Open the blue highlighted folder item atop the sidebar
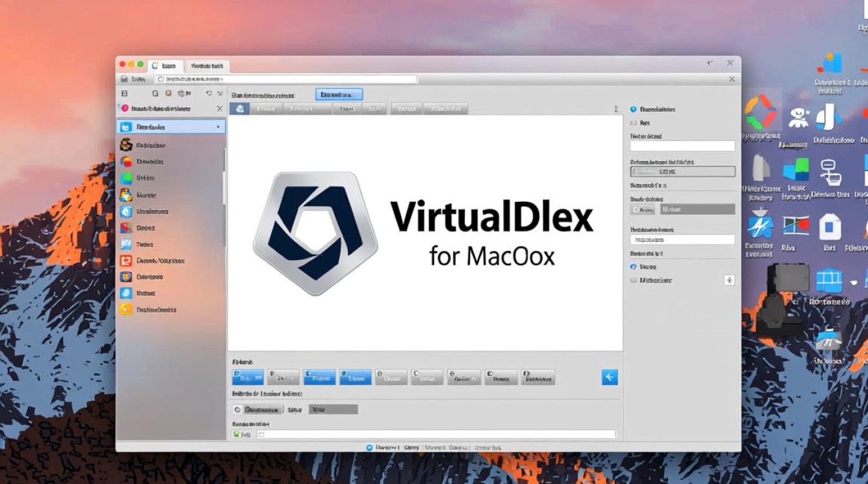The height and width of the screenshot is (484, 868). pyautogui.click(x=161, y=126)
